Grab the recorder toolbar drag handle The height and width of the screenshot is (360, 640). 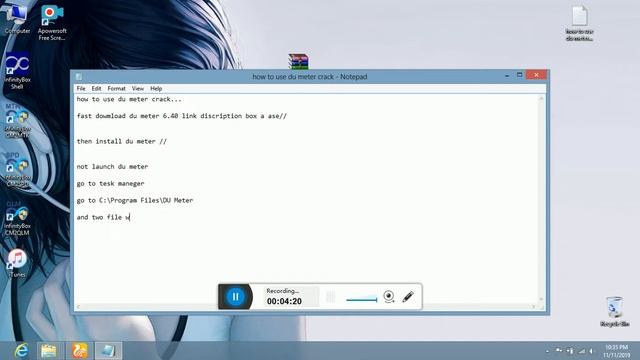(331, 297)
